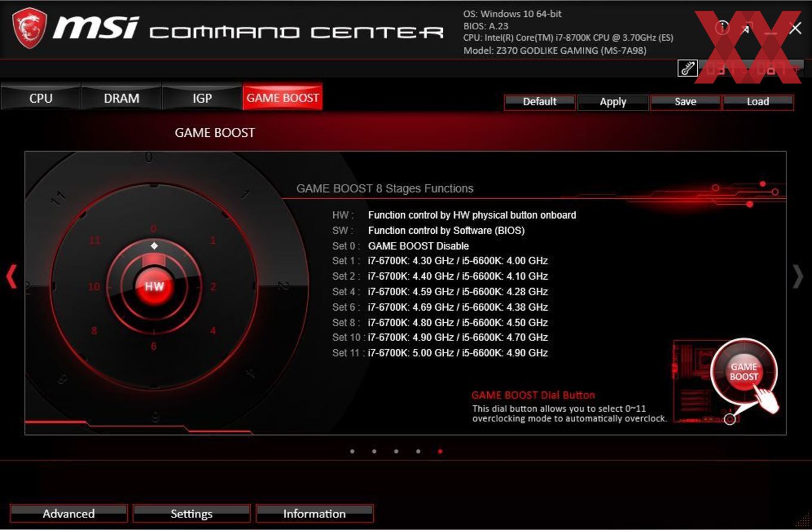Click the 'GAME BOOST 8 Stages Functions' heading

(385, 188)
